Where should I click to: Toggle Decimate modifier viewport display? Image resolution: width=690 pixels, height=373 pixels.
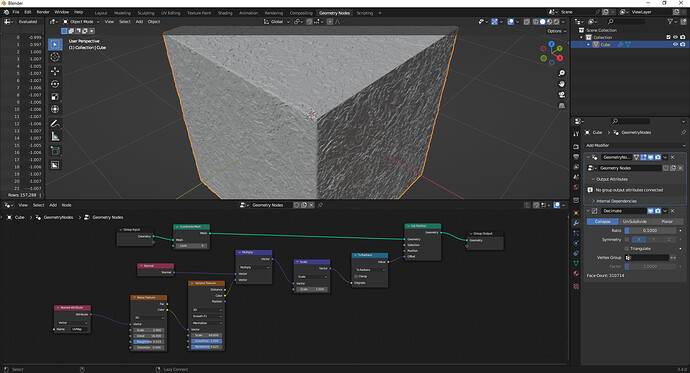[x=650, y=211]
